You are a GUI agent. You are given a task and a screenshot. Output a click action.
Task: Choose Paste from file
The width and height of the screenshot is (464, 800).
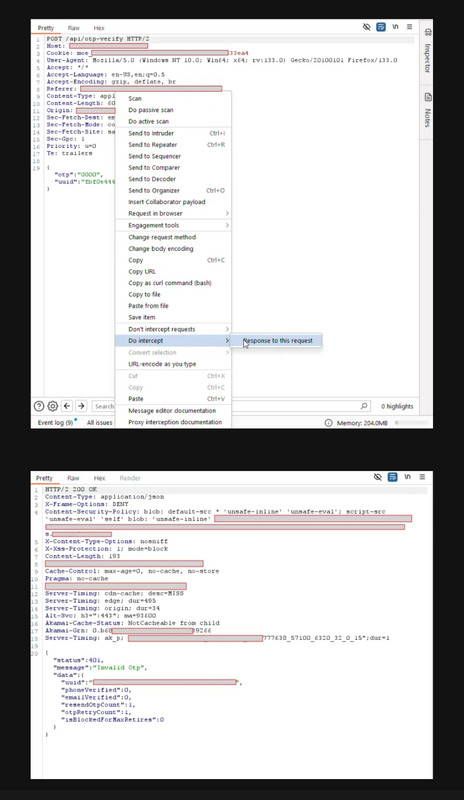[x=173, y=306]
